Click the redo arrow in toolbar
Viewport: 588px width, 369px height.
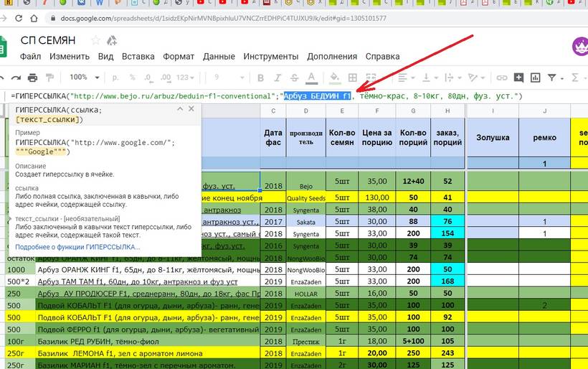16,78
